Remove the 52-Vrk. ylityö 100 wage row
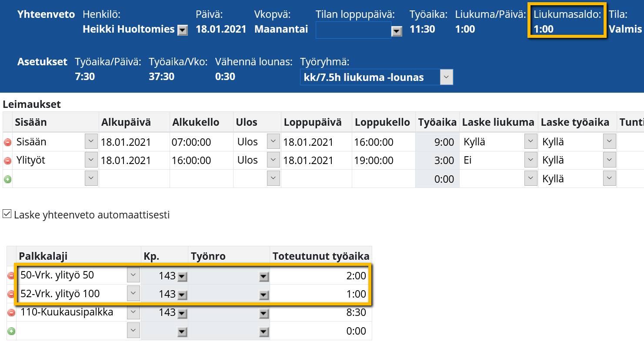 11,294
